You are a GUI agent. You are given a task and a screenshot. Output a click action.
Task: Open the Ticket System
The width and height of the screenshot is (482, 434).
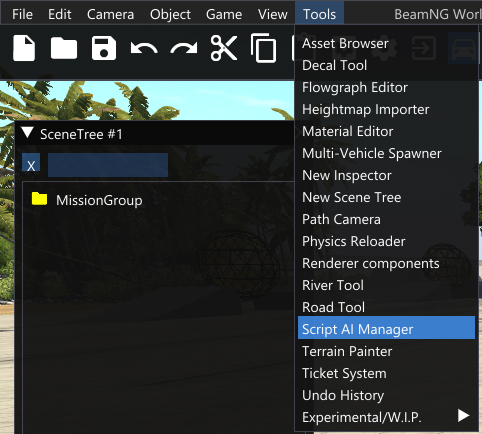[386, 373]
